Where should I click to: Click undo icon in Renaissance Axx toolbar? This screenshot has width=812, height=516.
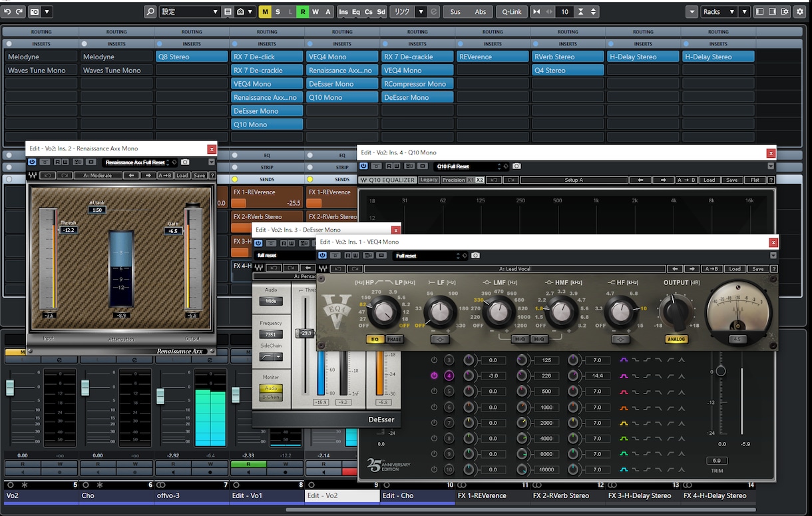[x=47, y=176]
